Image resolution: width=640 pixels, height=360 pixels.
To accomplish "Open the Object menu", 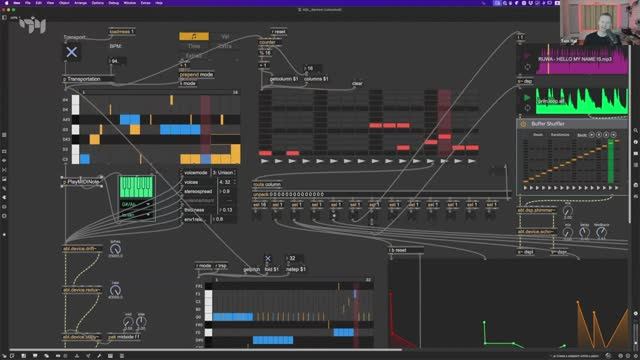I will click(64, 3).
